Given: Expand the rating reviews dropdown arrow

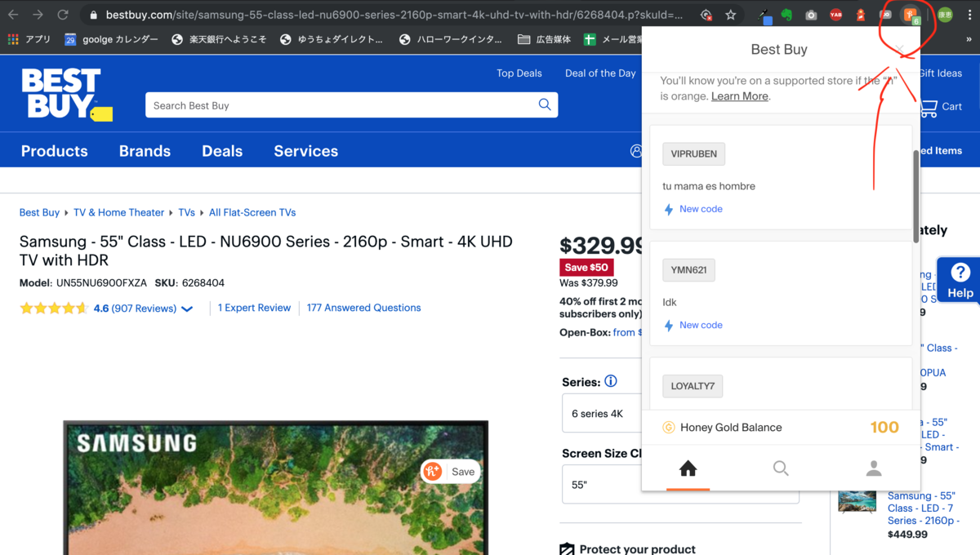Looking at the screenshot, I should pos(187,309).
